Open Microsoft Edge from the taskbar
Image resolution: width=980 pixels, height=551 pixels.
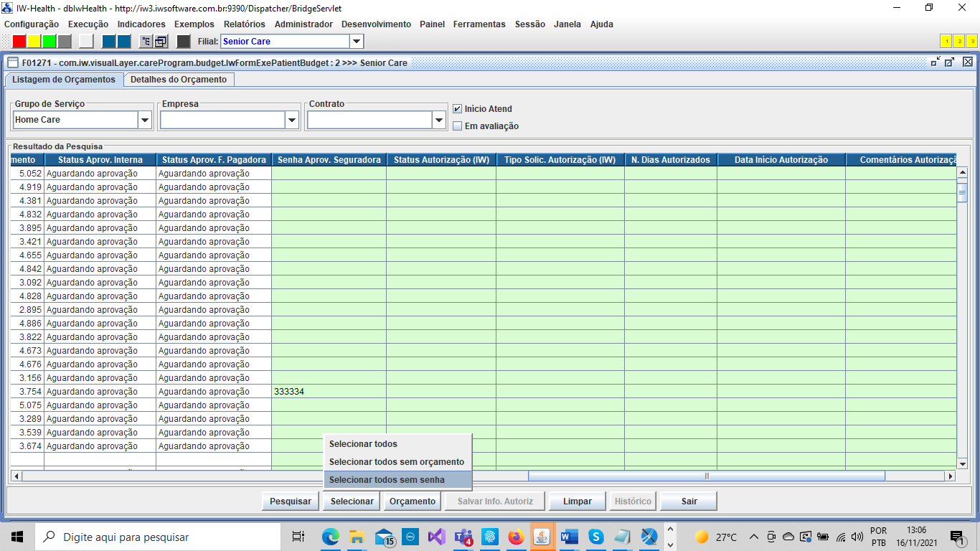pos(330,537)
